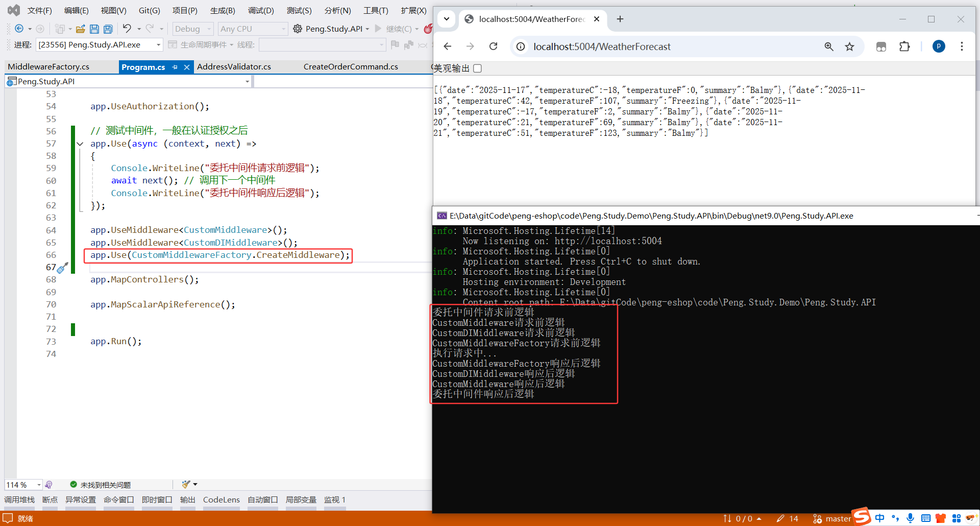
Task: Open the Any CPU platform dropdown
Action: [253, 29]
